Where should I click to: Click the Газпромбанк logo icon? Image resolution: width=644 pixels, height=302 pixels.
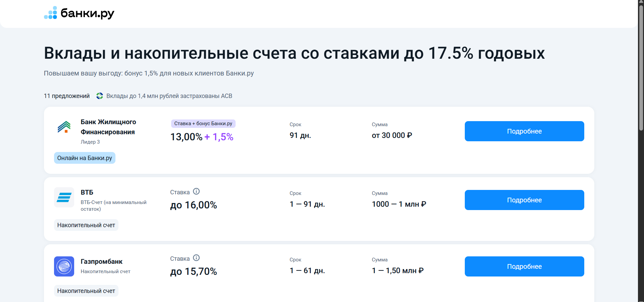[x=64, y=266]
